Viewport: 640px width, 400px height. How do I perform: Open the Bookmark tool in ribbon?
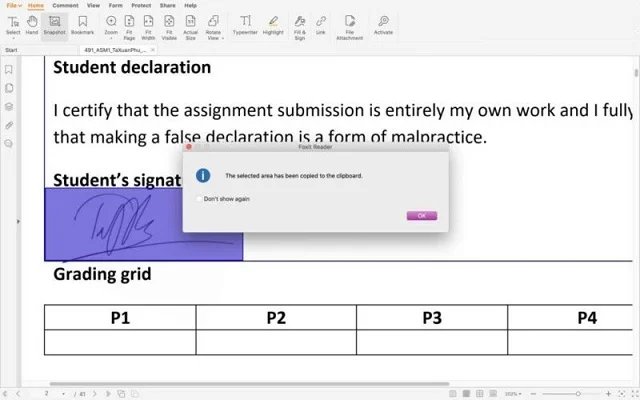[x=82, y=25]
